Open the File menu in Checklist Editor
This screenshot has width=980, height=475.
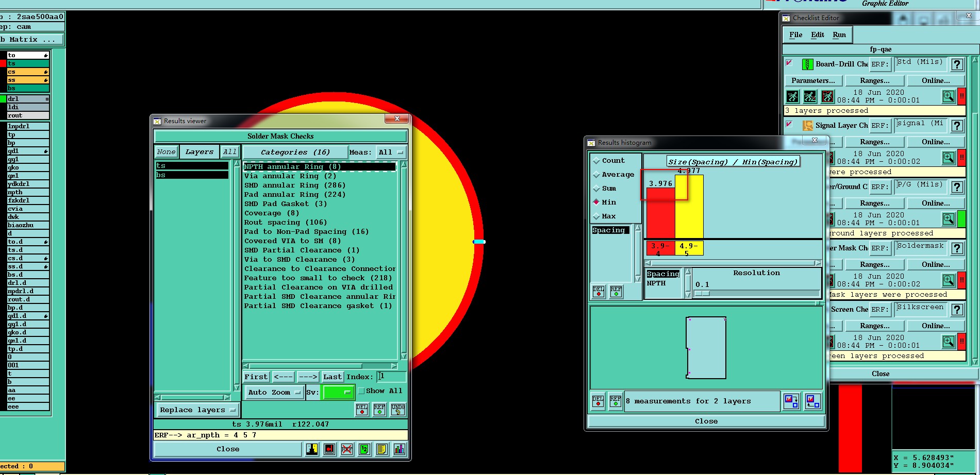point(795,35)
